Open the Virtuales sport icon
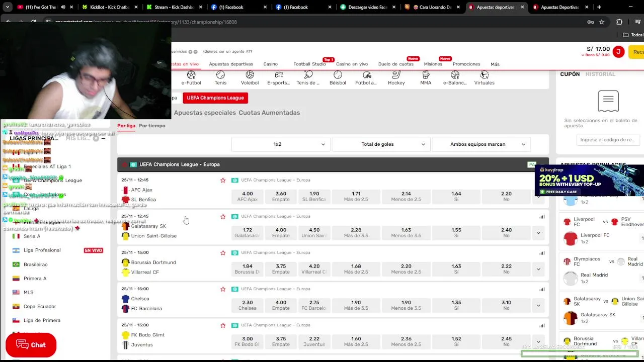 pyautogui.click(x=485, y=78)
